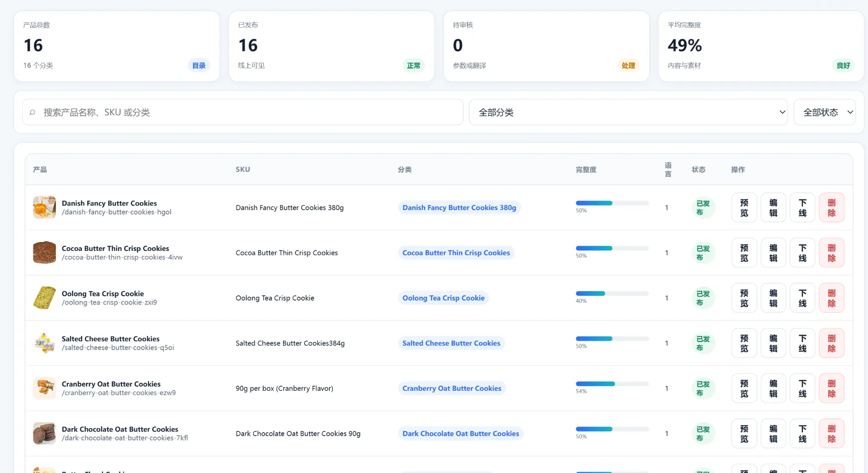
Task: Take Danish Fancy Butter Cookies offline (下线)
Action: pyautogui.click(x=803, y=208)
